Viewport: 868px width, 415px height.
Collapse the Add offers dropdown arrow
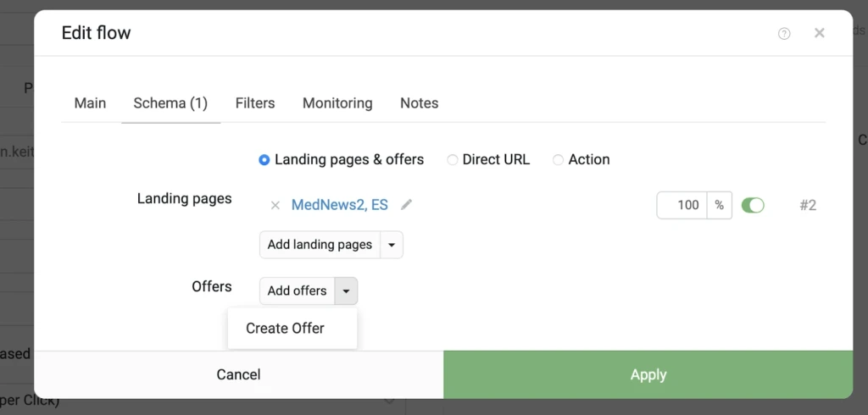click(x=346, y=291)
